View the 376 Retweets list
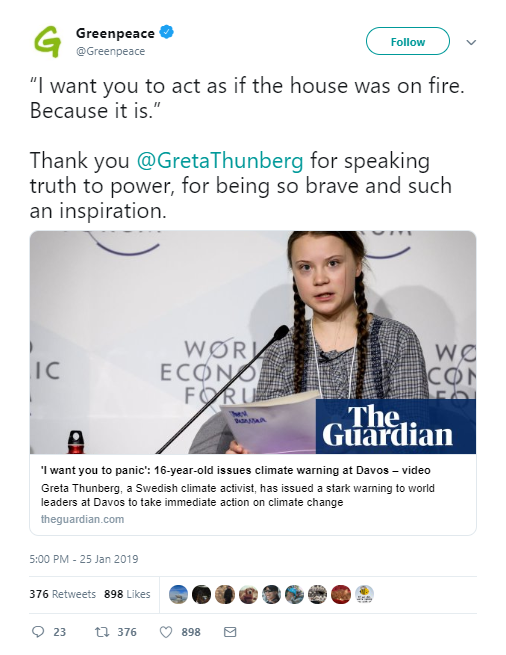 [x=62, y=594]
